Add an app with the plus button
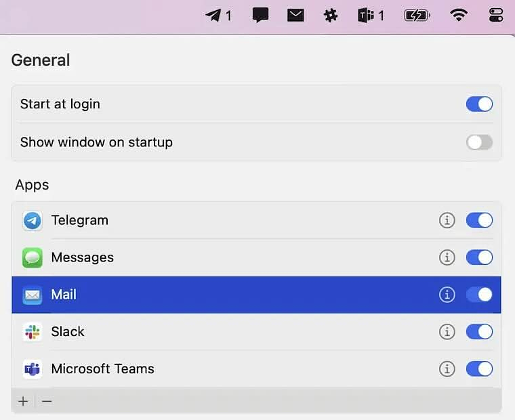The height and width of the screenshot is (420, 515). pos(23,401)
